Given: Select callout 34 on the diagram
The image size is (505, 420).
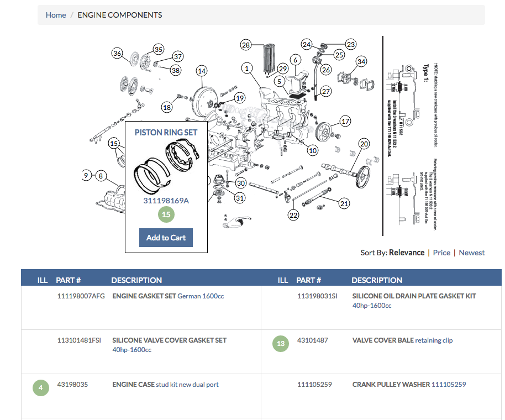Looking at the screenshot, I should [361, 61].
